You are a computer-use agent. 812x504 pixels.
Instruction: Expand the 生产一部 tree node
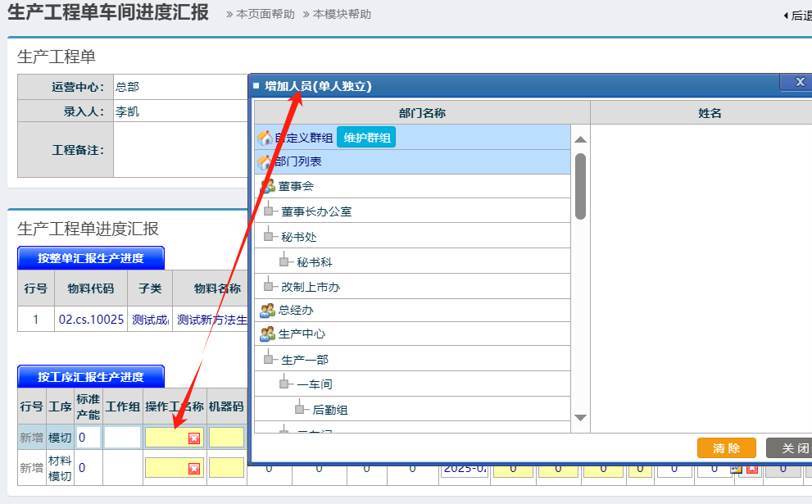point(269,360)
